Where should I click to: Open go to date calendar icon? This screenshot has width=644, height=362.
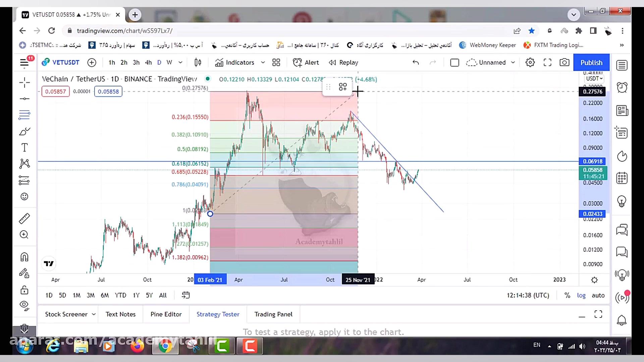pos(185,295)
